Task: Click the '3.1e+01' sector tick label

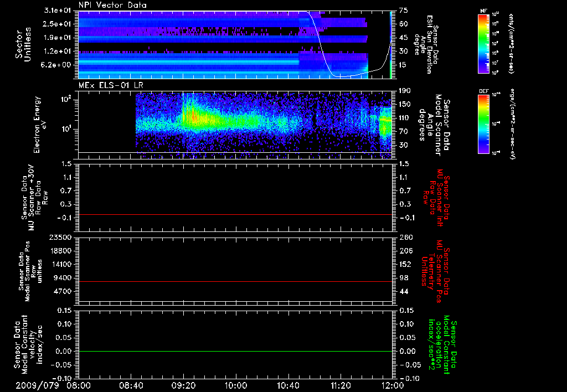Action: (x=58, y=11)
